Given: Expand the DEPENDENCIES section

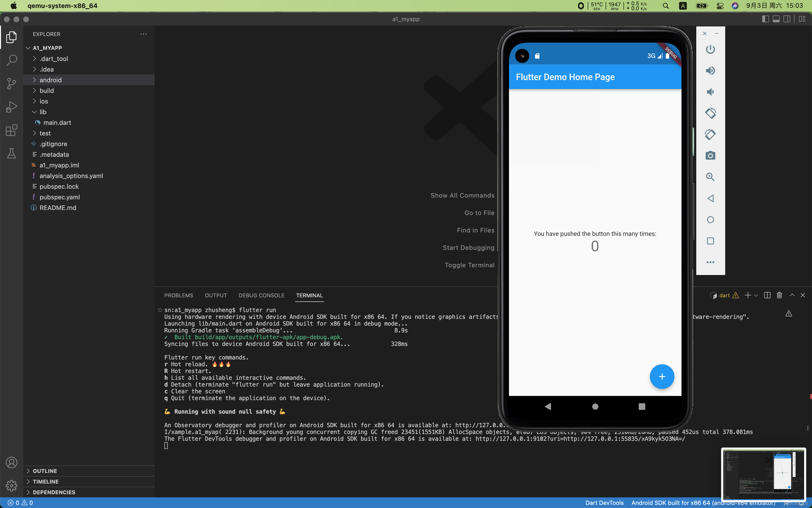Looking at the screenshot, I should (x=89, y=492).
